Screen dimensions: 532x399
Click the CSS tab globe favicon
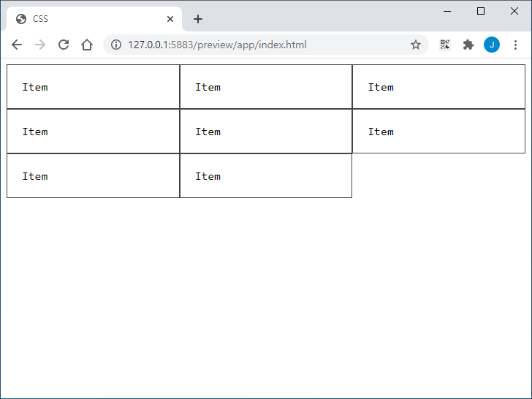tap(21, 19)
